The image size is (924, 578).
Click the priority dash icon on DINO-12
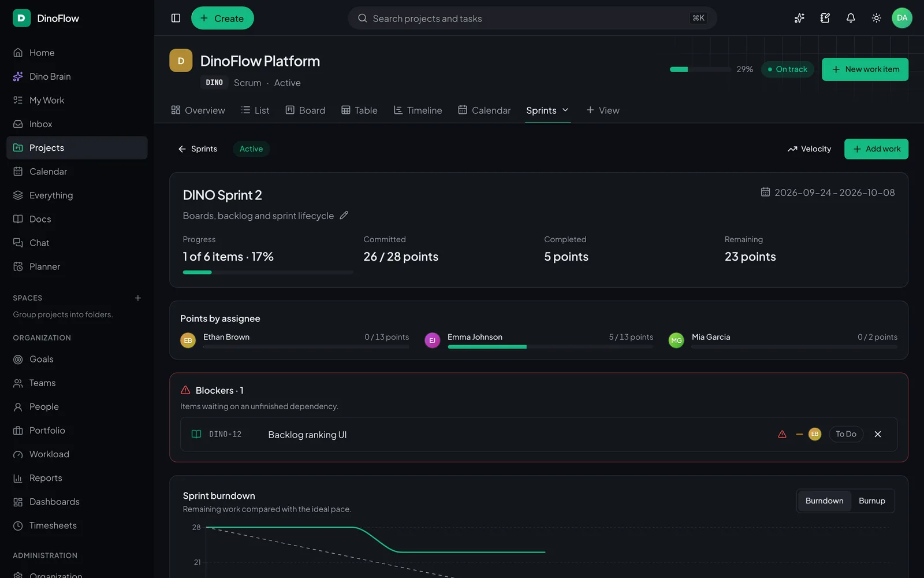(799, 434)
